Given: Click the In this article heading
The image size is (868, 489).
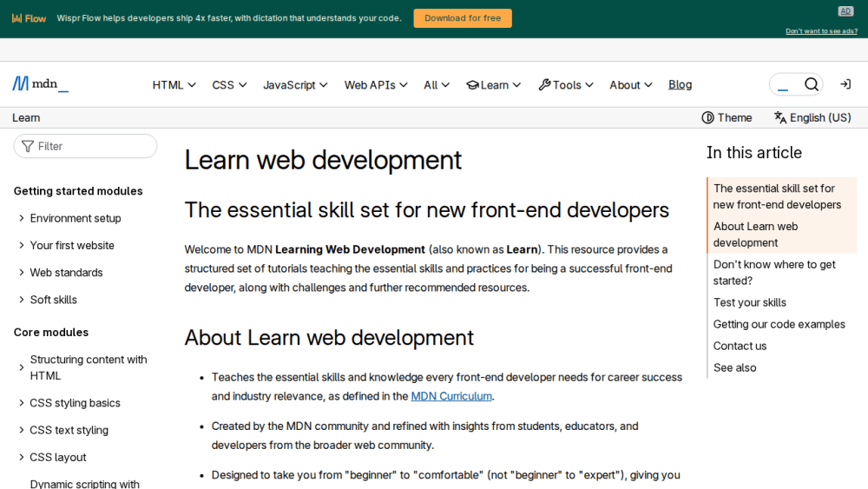Looking at the screenshot, I should [754, 152].
